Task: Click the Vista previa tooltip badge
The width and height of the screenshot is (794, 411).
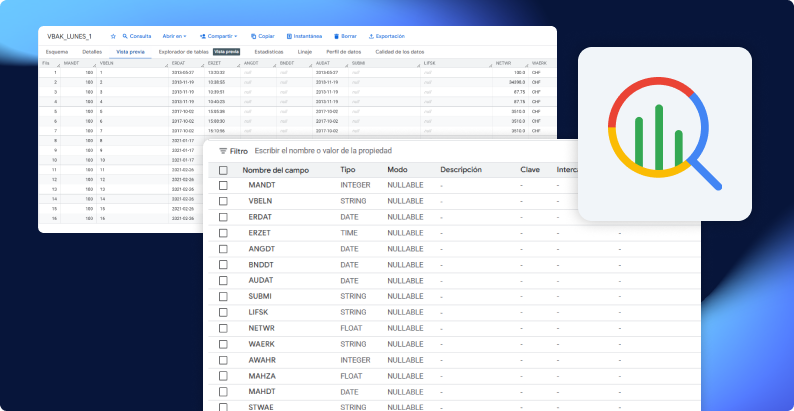Action: (x=226, y=52)
